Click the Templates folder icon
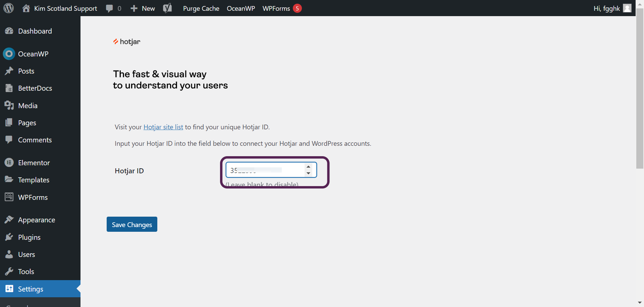 pyautogui.click(x=9, y=179)
